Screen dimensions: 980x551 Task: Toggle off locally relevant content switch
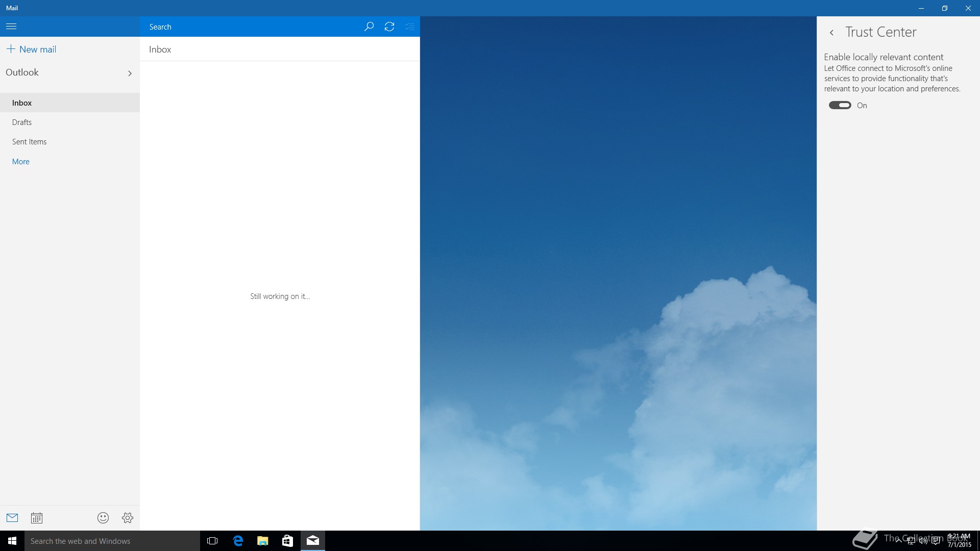[840, 105]
